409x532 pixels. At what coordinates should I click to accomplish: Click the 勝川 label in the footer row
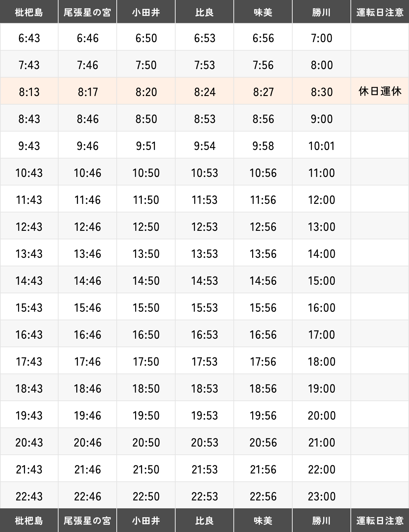322,520
